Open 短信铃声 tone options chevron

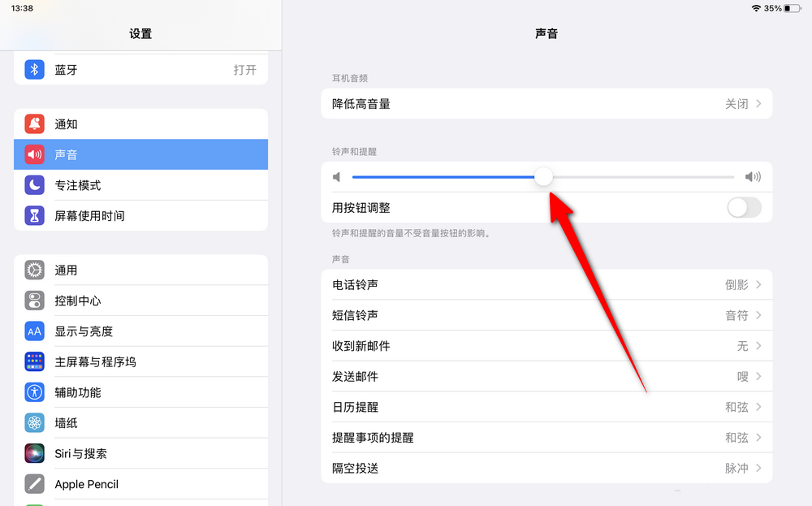tap(758, 315)
